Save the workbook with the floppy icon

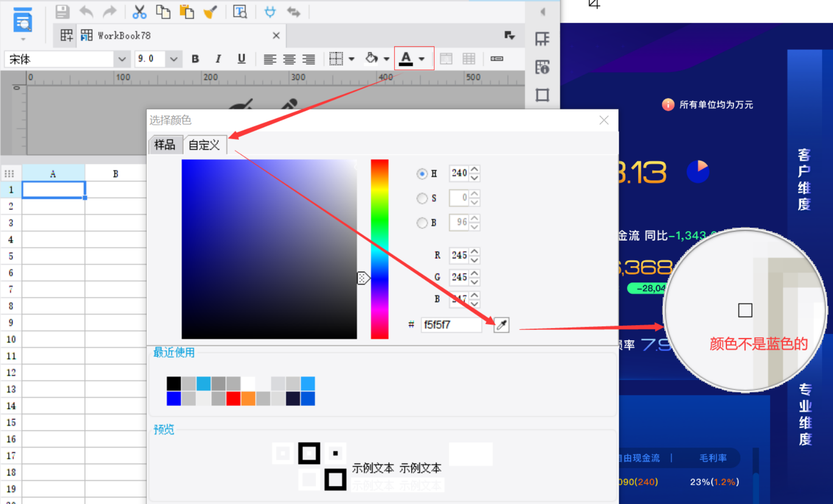click(x=62, y=12)
